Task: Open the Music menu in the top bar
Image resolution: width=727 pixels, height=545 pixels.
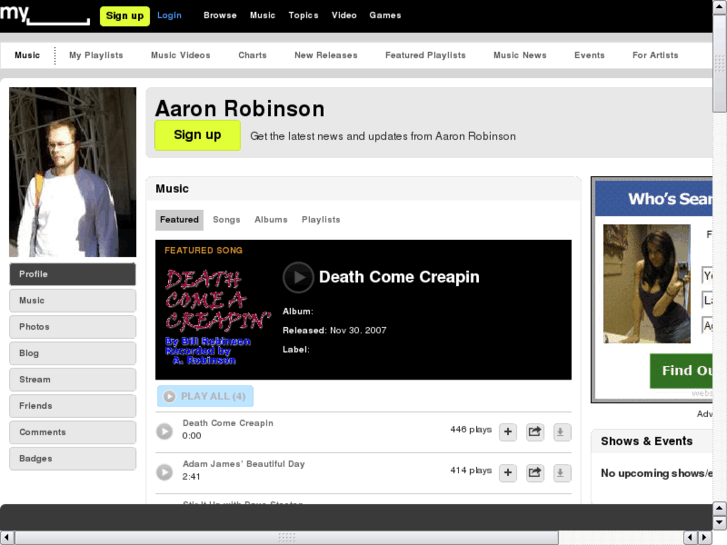Action: pyautogui.click(x=262, y=15)
